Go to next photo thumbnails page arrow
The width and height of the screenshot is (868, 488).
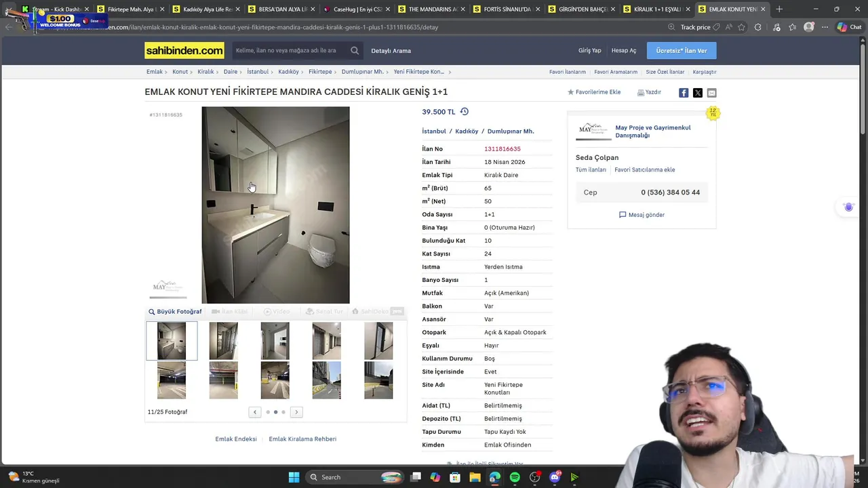pyautogui.click(x=296, y=412)
